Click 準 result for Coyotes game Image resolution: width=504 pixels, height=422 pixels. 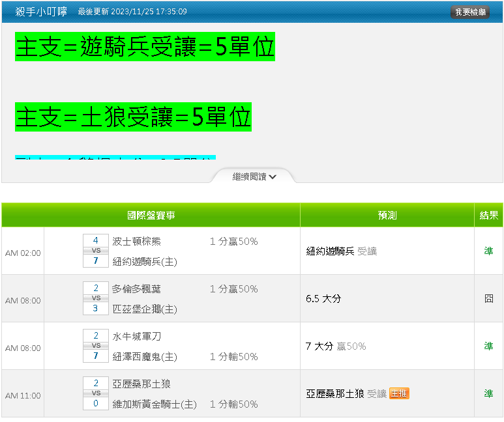pyautogui.click(x=488, y=394)
